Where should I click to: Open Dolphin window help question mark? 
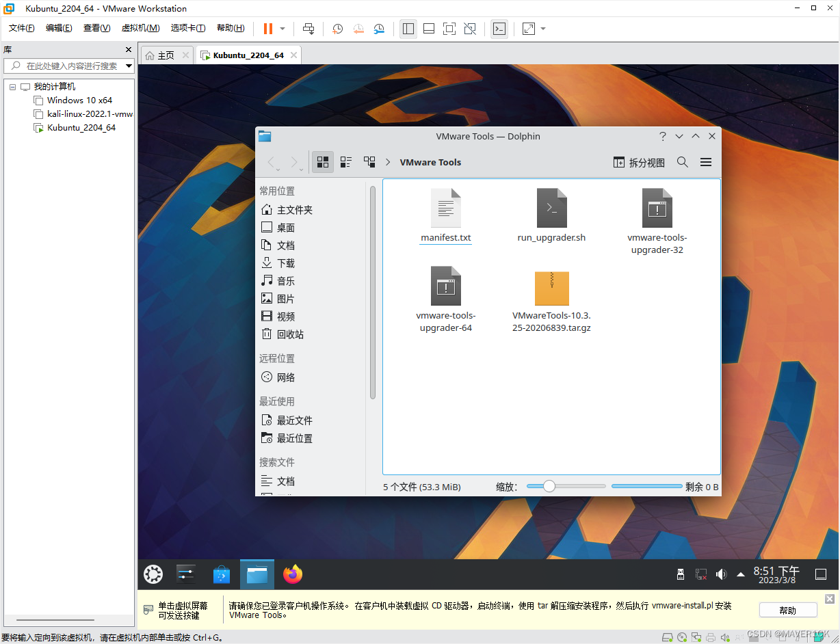pyautogui.click(x=662, y=136)
